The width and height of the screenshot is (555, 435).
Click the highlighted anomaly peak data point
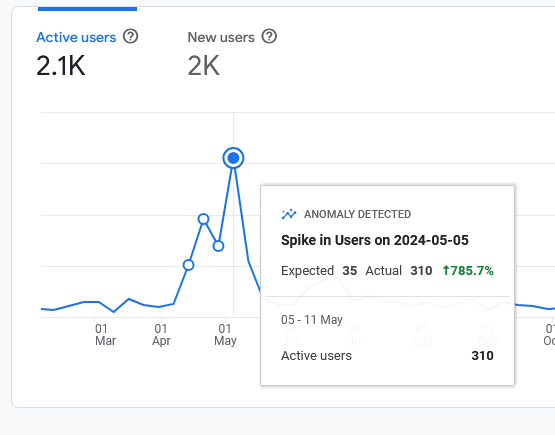pos(233,158)
